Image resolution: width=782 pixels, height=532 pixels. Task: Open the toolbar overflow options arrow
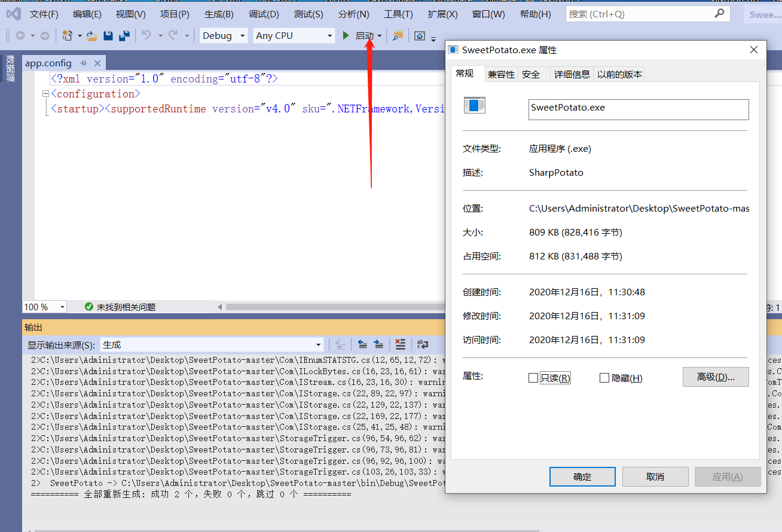(x=433, y=39)
